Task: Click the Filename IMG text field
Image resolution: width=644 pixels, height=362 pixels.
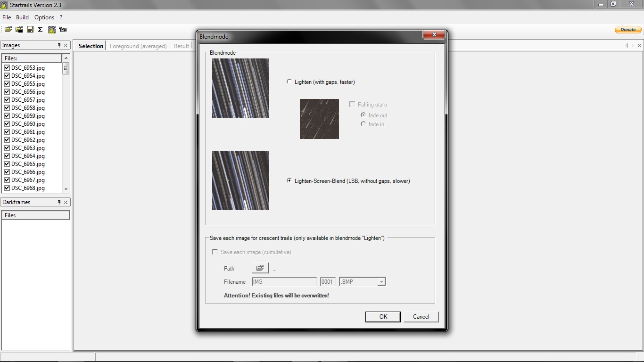Action: [x=284, y=282]
